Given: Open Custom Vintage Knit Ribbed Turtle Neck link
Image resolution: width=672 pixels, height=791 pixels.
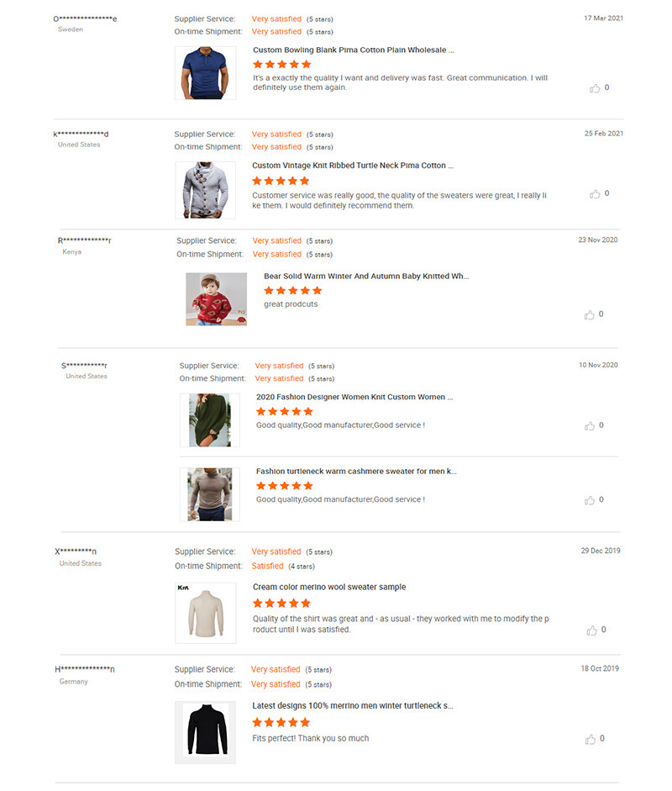Looking at the screenshot, I should click(354, 166).
